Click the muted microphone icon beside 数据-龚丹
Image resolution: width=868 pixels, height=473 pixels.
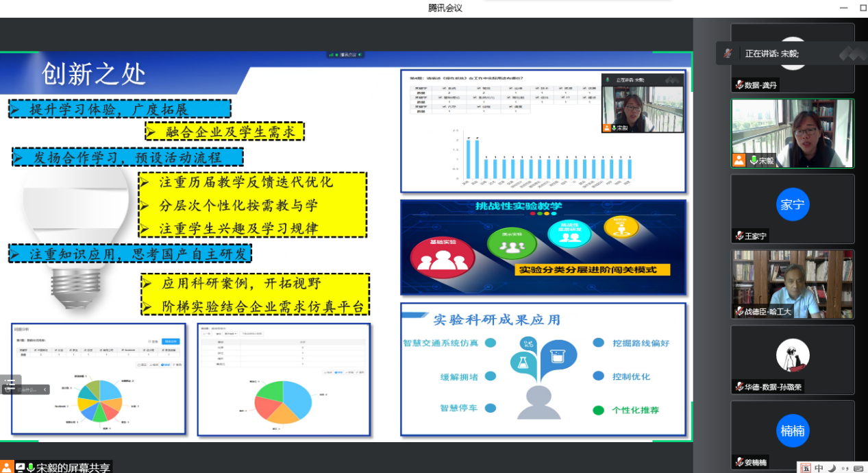(x=739, y=85)
